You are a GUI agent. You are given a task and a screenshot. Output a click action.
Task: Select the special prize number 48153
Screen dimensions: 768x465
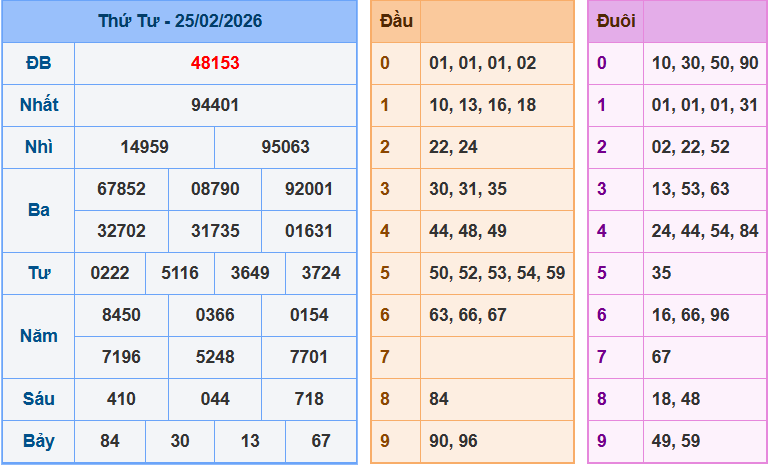(215, 63)
